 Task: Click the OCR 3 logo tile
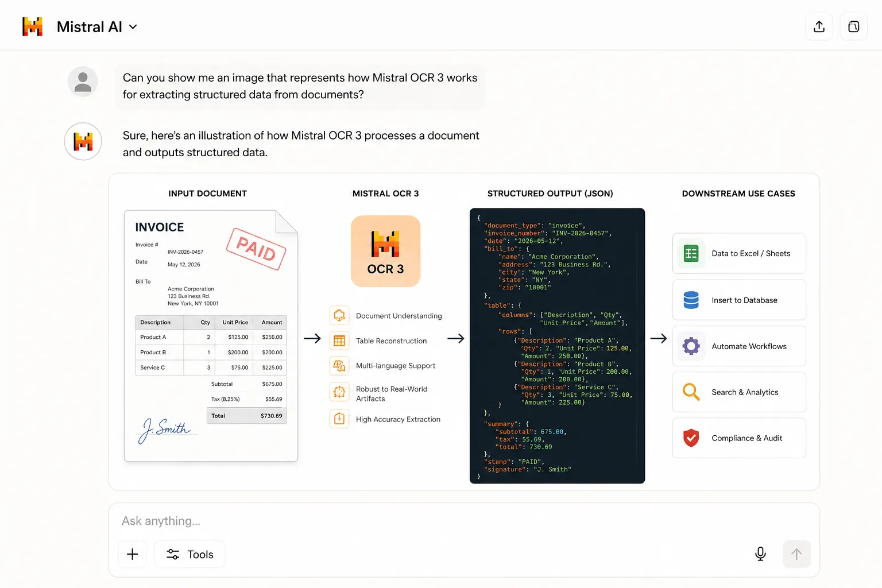tap(386, 251)
